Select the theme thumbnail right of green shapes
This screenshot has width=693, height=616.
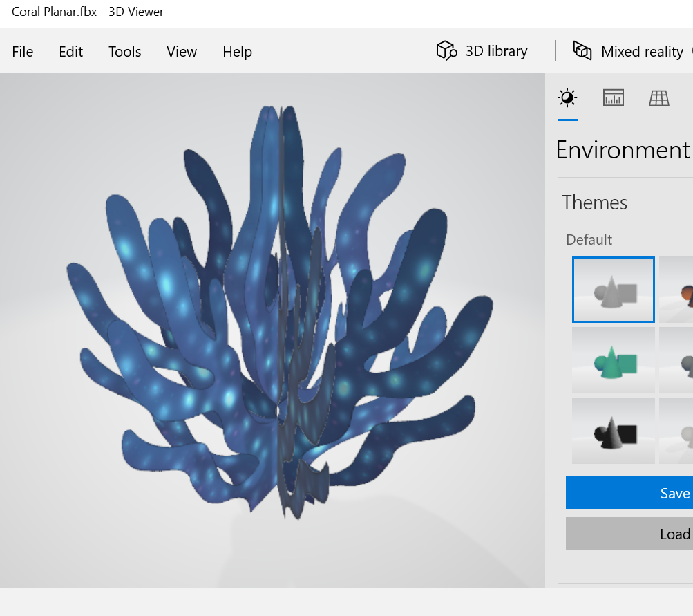click(676, 360)
